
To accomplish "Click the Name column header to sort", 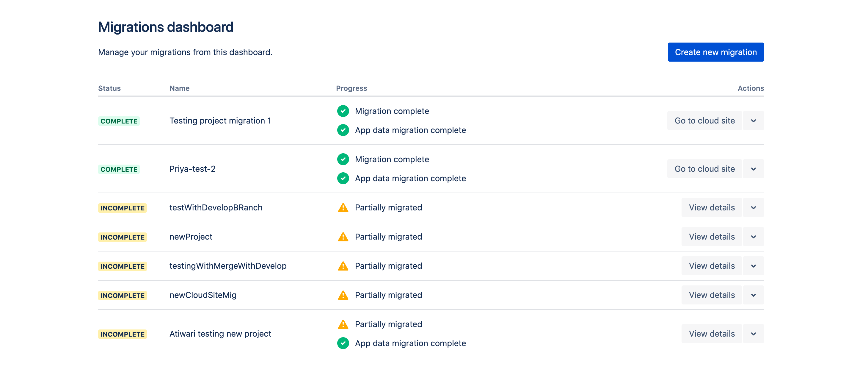I will 179,87.
